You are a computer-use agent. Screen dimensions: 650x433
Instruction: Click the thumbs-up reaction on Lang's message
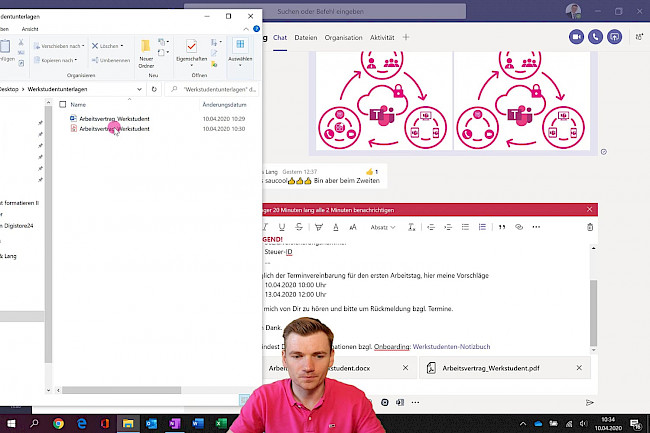click(x=372, y=171)
